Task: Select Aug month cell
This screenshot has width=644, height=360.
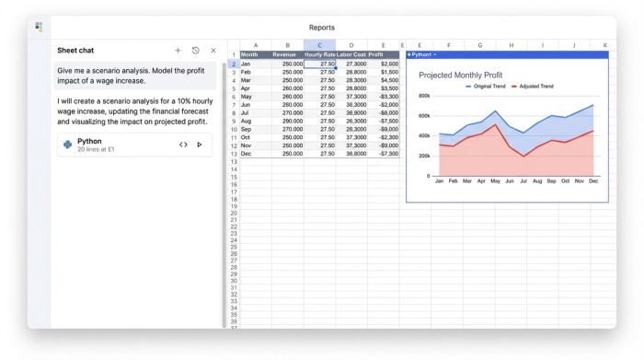Action: (256, 122)
